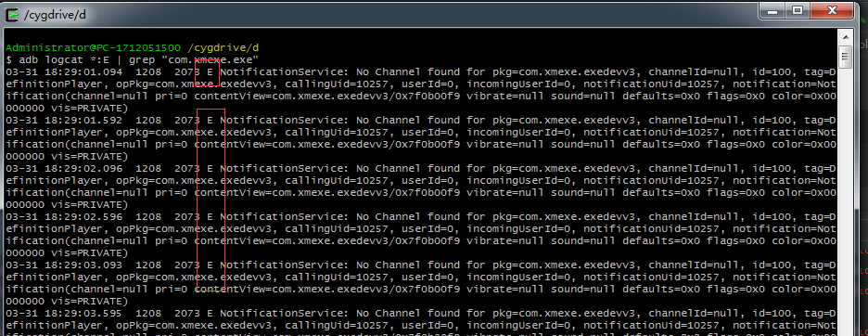Click the vertical scrollbar thumb
This screenshot has width=868, height=336.
pos(846,57)
